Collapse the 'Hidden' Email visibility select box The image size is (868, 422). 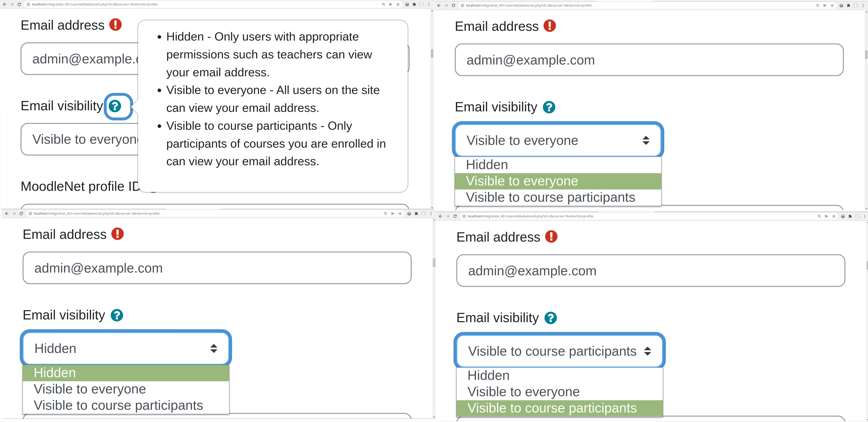(126, 348)
